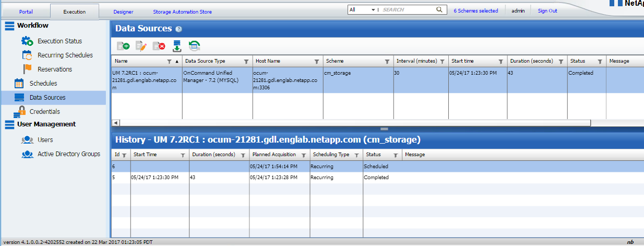Click the Edit data source icon
This screenshot has height=246, width=644.
point(141,46)
